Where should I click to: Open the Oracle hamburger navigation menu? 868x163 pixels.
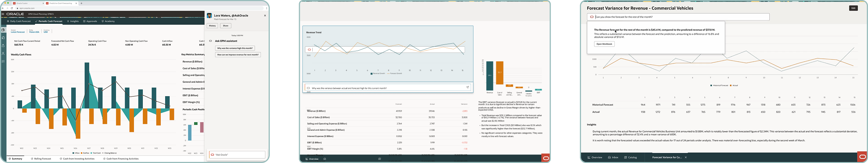[x=3, y=14]
